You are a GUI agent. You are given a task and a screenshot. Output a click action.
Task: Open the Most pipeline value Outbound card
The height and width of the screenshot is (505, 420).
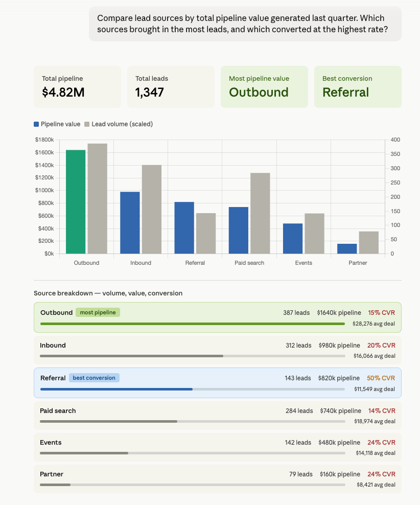pyautogui.click(x=264, y=87)
